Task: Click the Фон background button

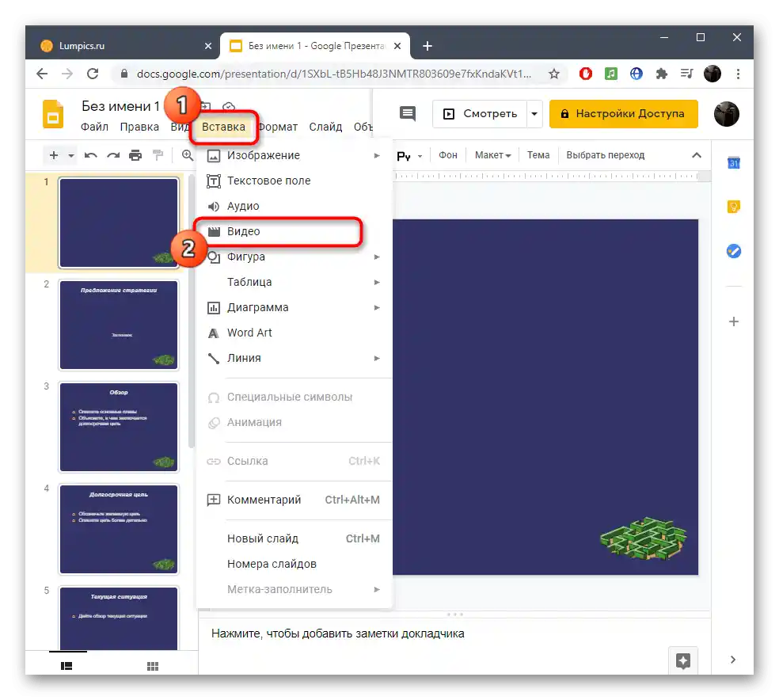Action: click(447, 155)
